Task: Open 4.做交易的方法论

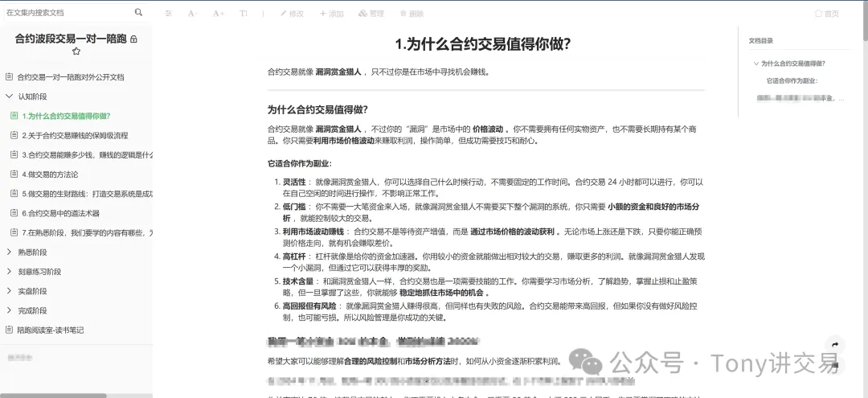Action: click(x=50, y=174)
